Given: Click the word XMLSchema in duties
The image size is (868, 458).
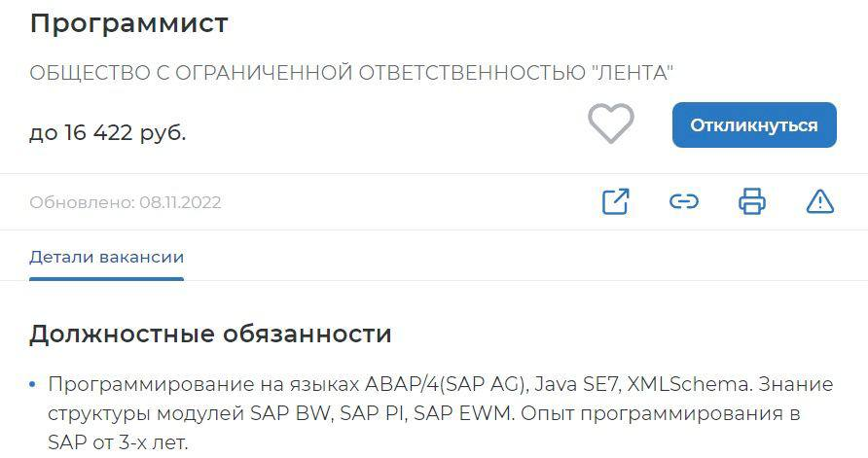Looking at the screenshot, I should pyautogui.click(x=689, y=384).
